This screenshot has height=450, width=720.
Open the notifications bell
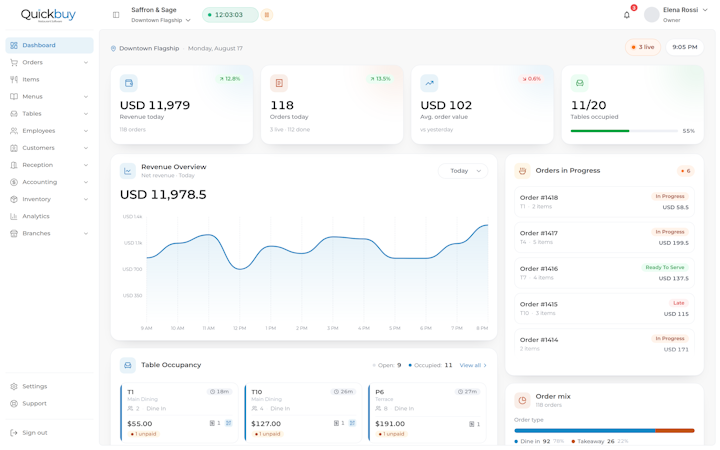click(626, 15)
